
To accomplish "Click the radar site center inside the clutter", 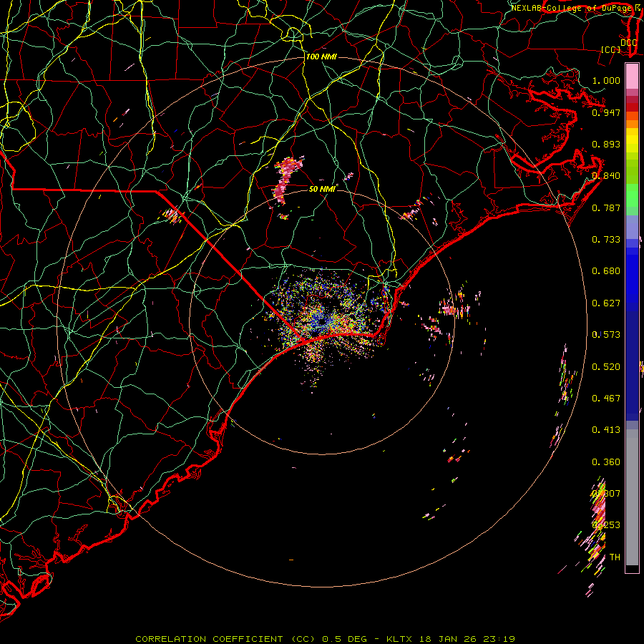I will (x=322, y=321).
